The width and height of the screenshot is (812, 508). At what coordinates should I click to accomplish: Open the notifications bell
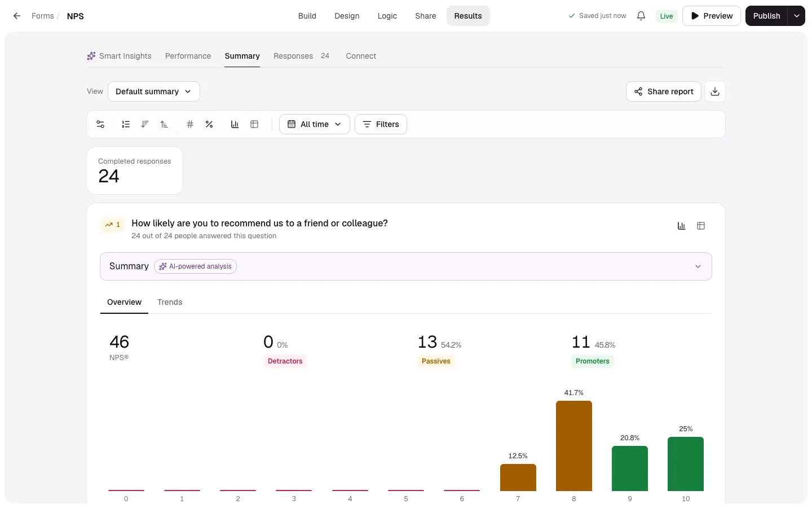click(641, 16)
